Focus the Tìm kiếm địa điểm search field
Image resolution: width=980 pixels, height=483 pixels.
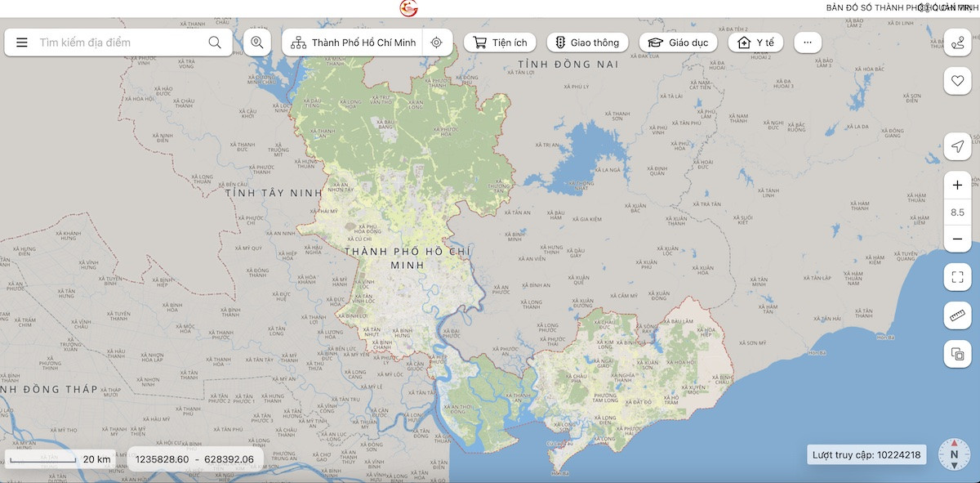coord(118,42)
